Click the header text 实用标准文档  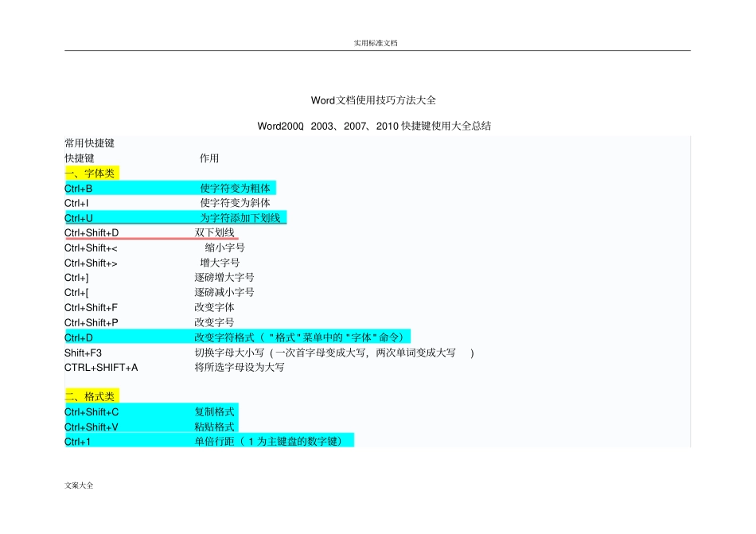pyautogui.click(x=376, y=43)
